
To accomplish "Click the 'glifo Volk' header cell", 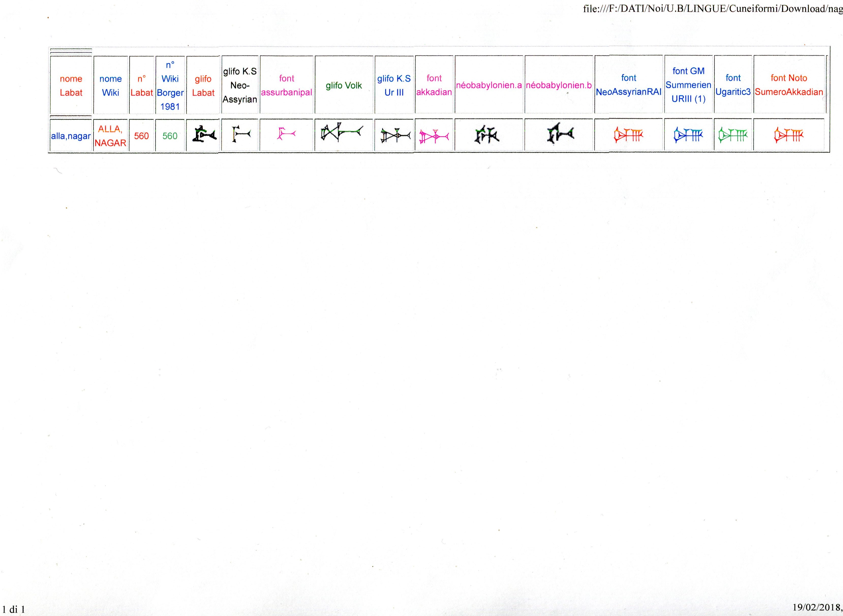I will [x=343, y=85].
